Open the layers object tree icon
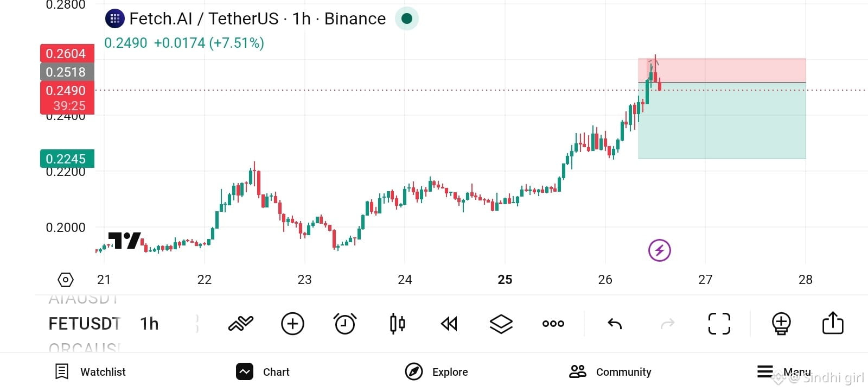 tap(501, 324)
